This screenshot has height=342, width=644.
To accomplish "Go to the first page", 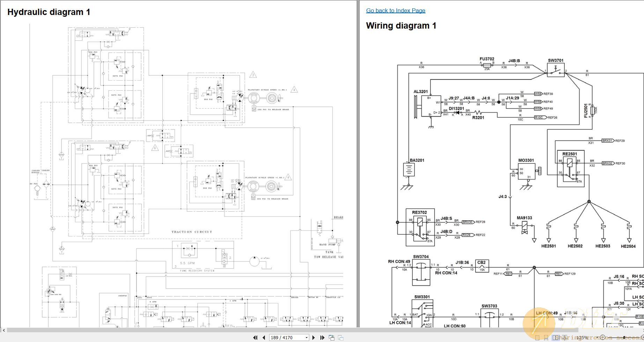I will pos(255,337).
